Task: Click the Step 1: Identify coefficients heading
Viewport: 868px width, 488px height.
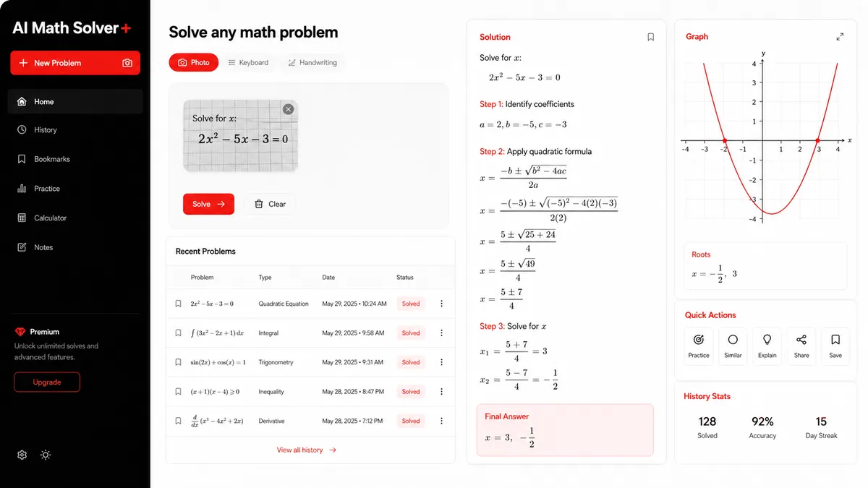Action: point(527,104)
